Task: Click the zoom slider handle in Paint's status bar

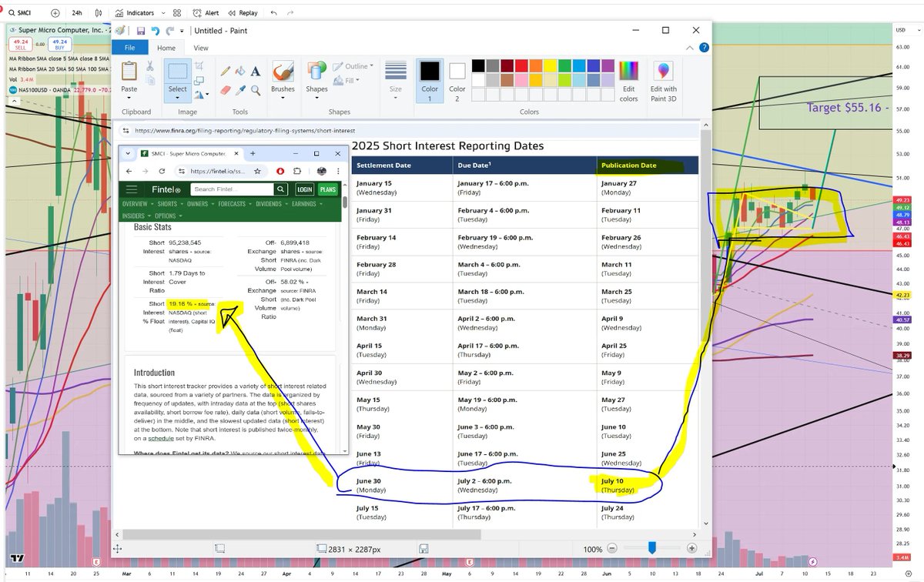Action: (652, 548)
